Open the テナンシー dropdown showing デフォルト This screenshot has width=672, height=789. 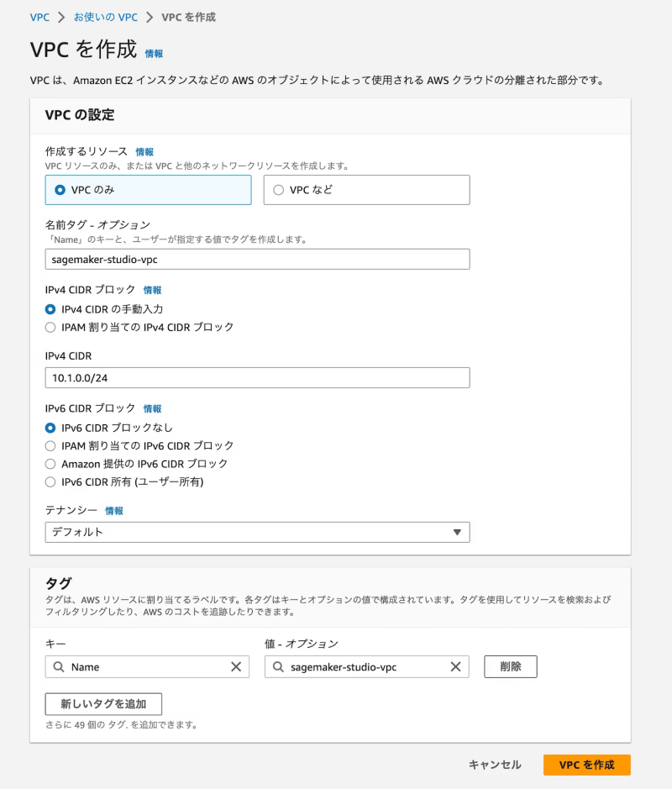[x=258, y=533]
